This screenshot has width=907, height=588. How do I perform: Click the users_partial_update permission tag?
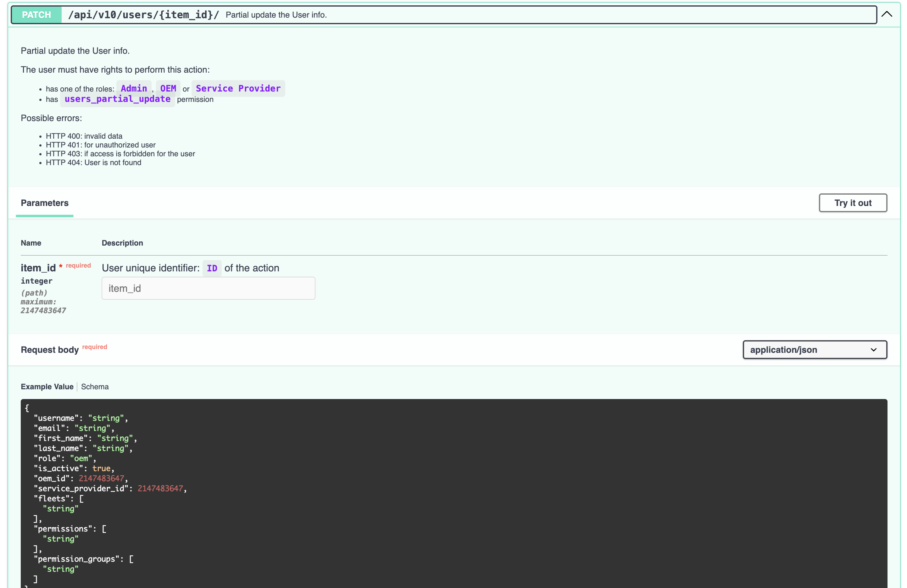point(117,99)
